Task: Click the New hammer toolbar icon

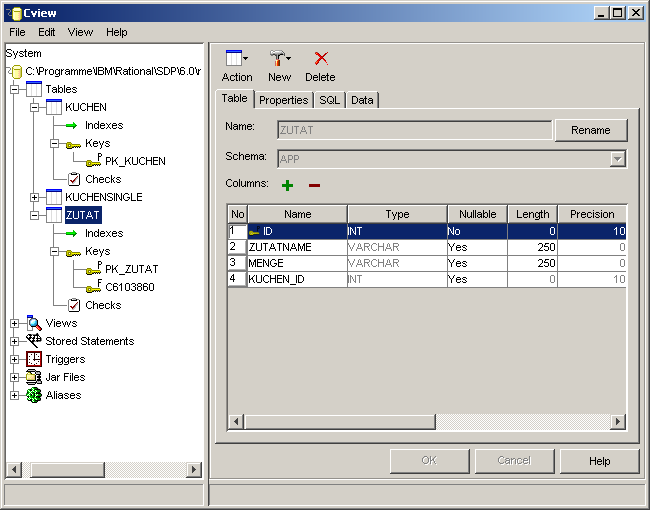Action: coord(280,58)
